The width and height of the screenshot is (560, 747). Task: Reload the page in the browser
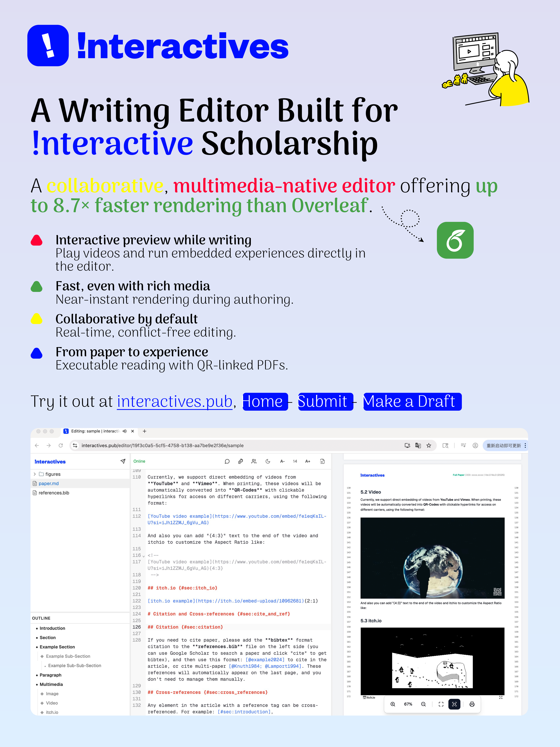tap(61, 445)
